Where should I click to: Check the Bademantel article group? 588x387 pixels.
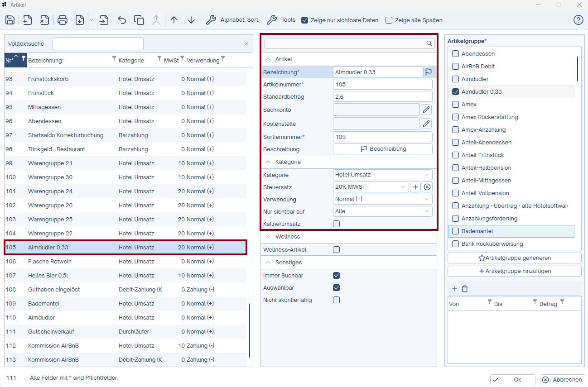456,231
